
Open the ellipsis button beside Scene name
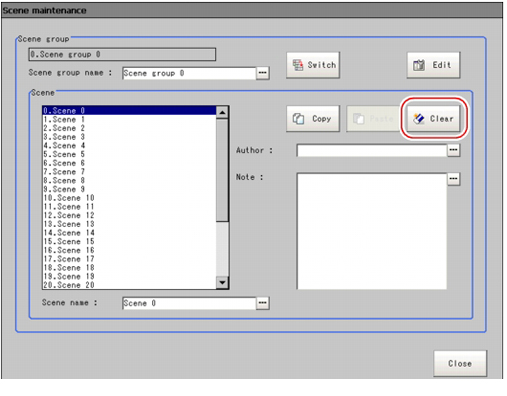click(263, 303)
